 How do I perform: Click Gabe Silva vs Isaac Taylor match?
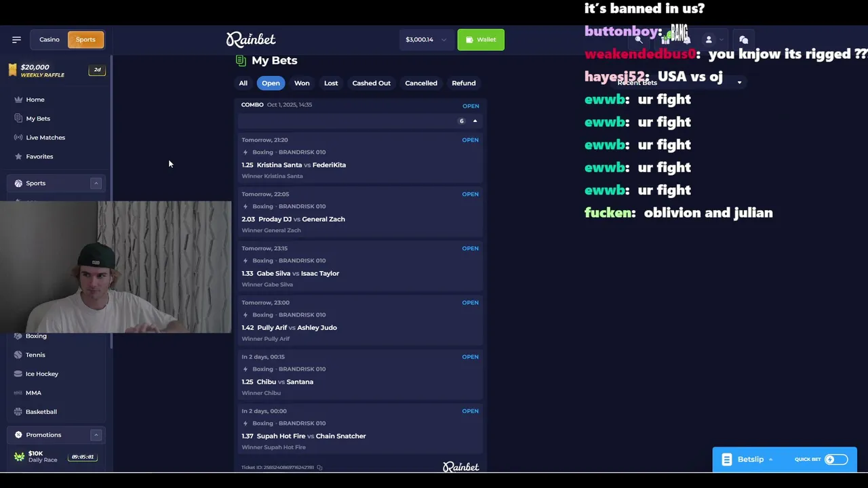tap(298, 273)
